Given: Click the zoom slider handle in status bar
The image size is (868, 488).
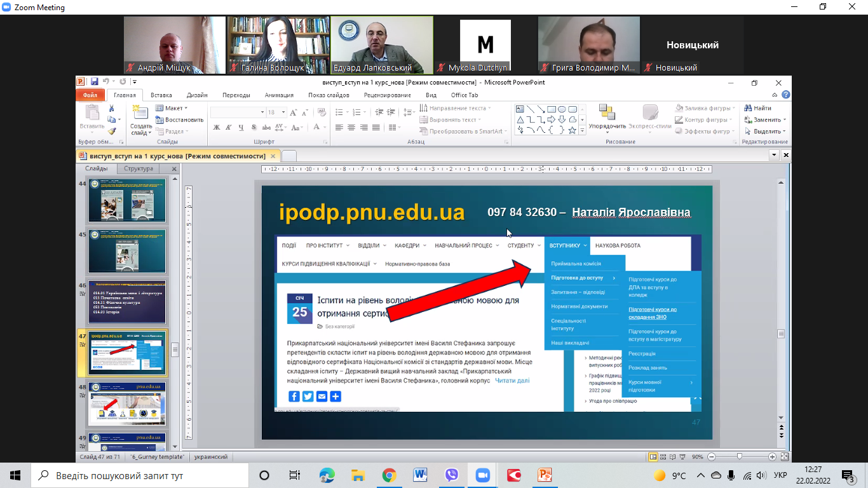Looking at the screenshot, I should point(740,457).
